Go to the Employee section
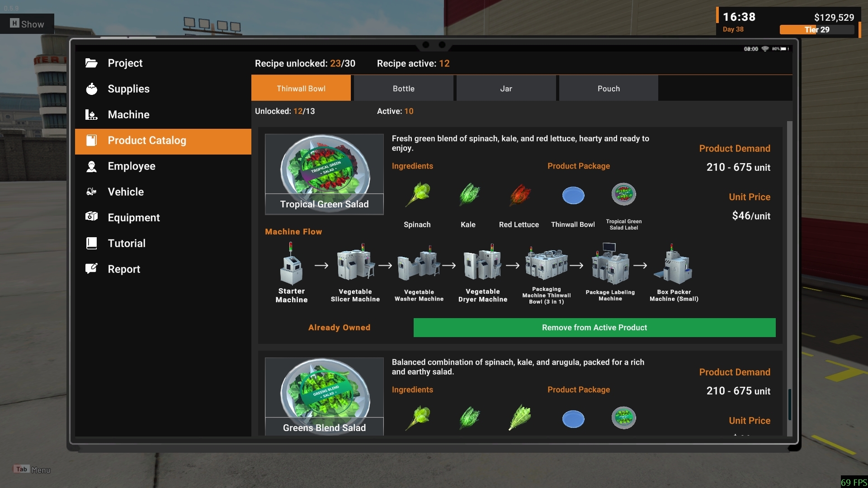Image resolution: width=868 pixels, height=488 pixels. (x=131, y=166)
